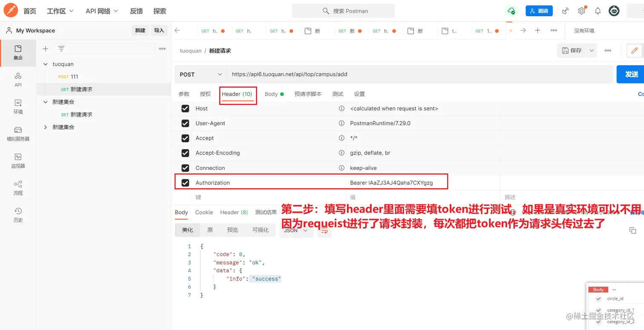
Task: Switch to the 授权 tab
Action: tap(205, 94)
